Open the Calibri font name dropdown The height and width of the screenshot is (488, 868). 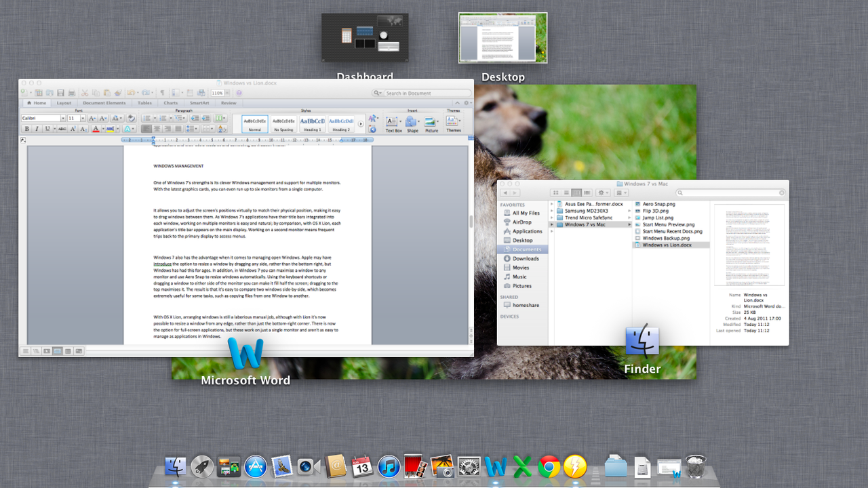pos(62,118)
